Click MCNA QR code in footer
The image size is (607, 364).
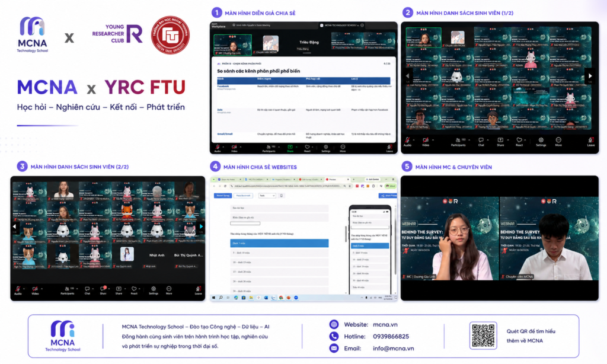pyautogui.click(x=483, y=336)
